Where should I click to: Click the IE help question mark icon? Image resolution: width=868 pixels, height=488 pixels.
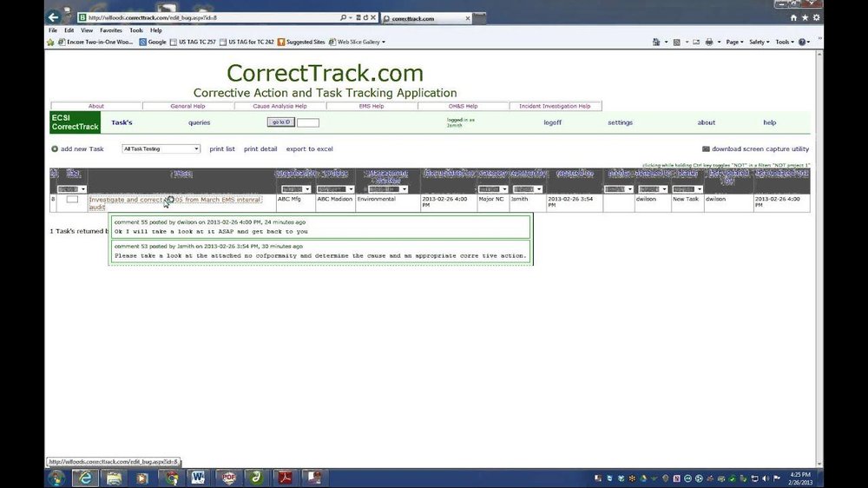(x=802, y=42)
